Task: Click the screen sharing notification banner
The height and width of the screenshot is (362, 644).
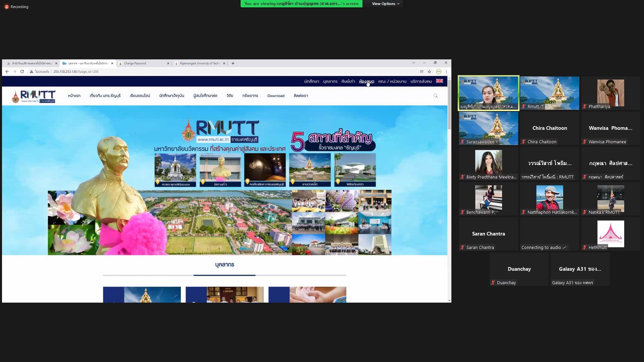Action: 301,4
